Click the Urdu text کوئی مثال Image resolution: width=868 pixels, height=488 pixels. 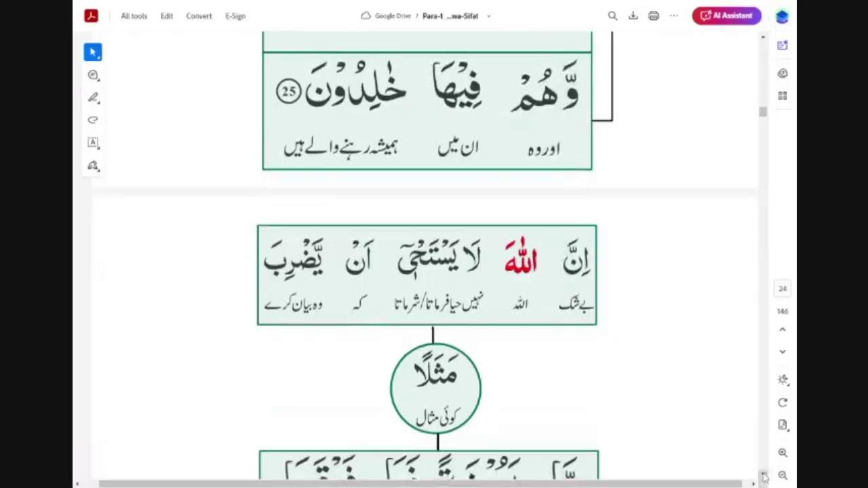(x=437, y=419)
